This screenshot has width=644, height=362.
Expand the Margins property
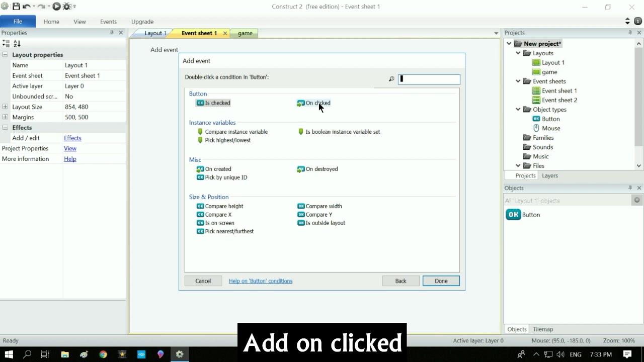pyautogui.click(x=5, y=117)
